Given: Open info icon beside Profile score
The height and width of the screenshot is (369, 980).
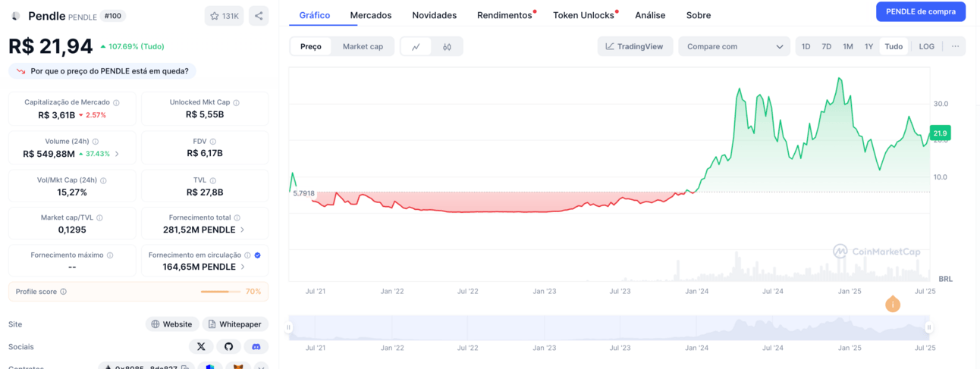Looking at the screenshot, I should 63,292.
